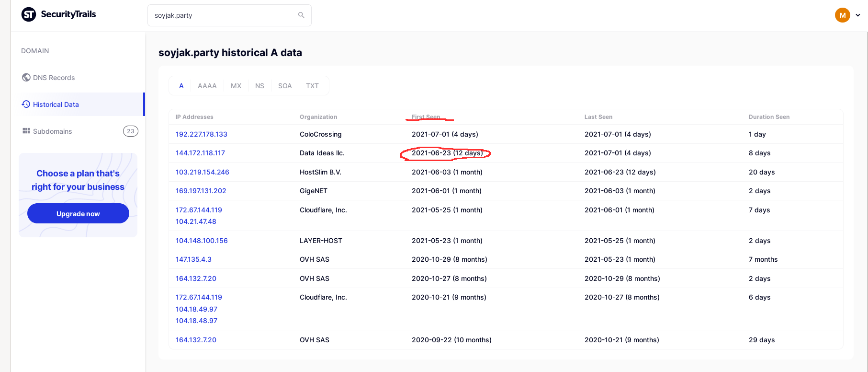868x372 pixels.
Task: Click the Historical Data clock icon
Action: 26,104
